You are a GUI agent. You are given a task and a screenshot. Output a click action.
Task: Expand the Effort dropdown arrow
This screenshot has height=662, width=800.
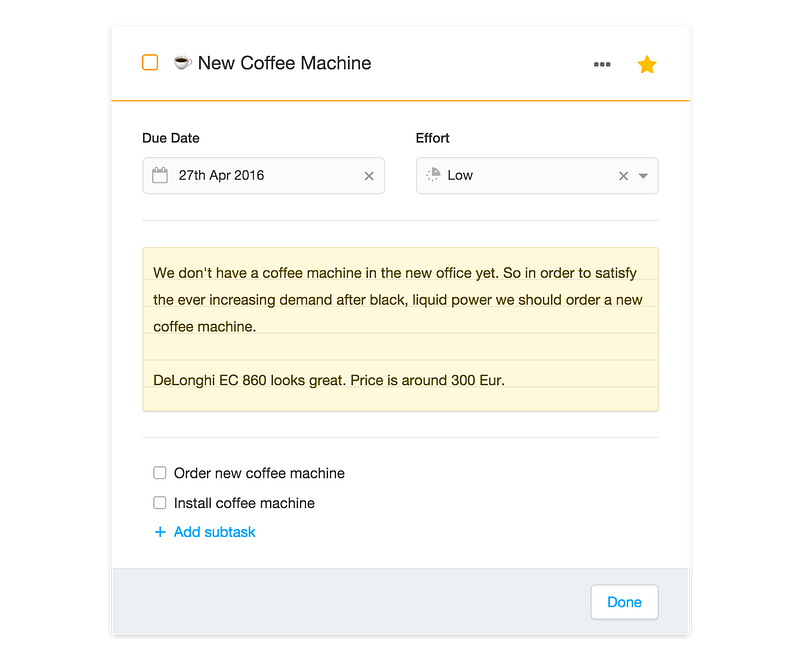coord(643,176)
